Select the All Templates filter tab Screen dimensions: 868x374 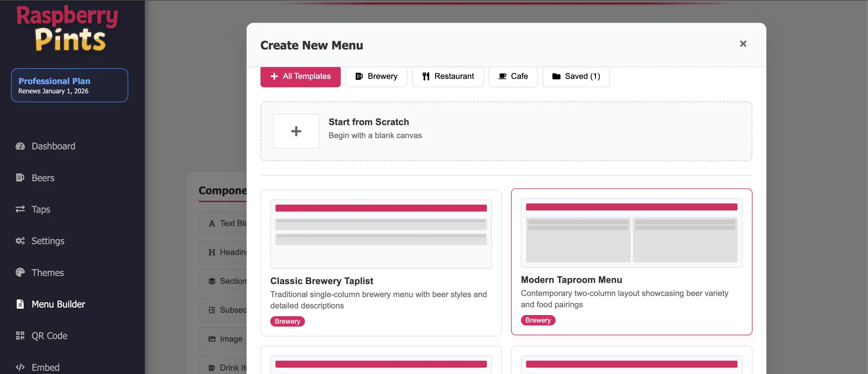pos(301,77)
